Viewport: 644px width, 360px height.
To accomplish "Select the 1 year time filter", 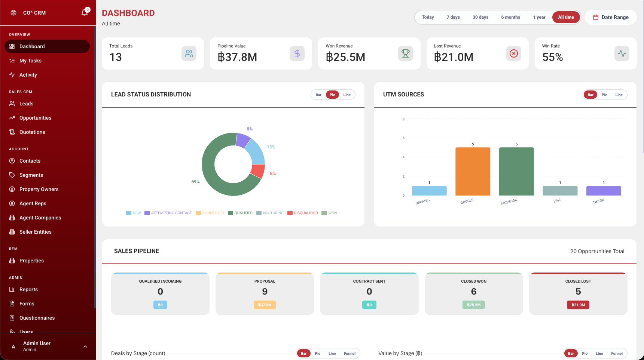I will tap(539, 17).
